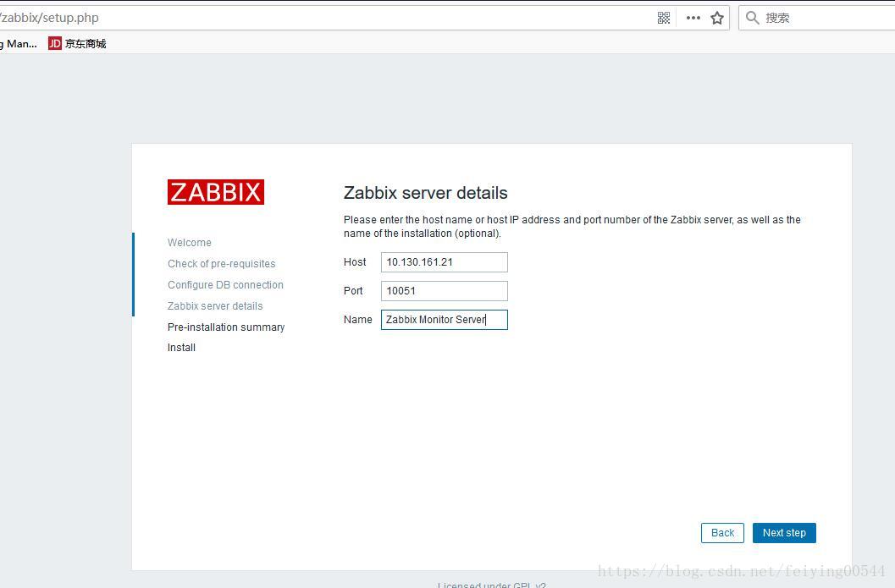Open the bookmark ending in 'Man...'
895x588 pixels.
19,43
